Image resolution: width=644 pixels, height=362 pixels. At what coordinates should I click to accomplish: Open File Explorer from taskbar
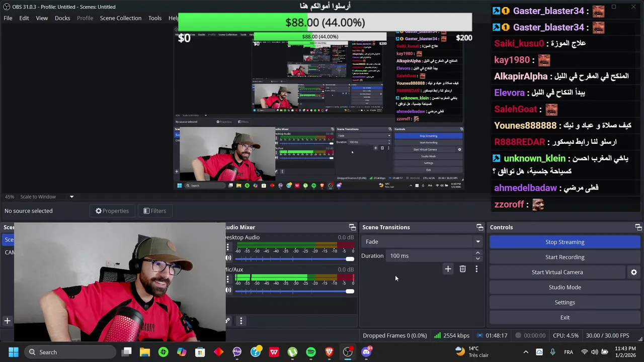tap(145, 352)
